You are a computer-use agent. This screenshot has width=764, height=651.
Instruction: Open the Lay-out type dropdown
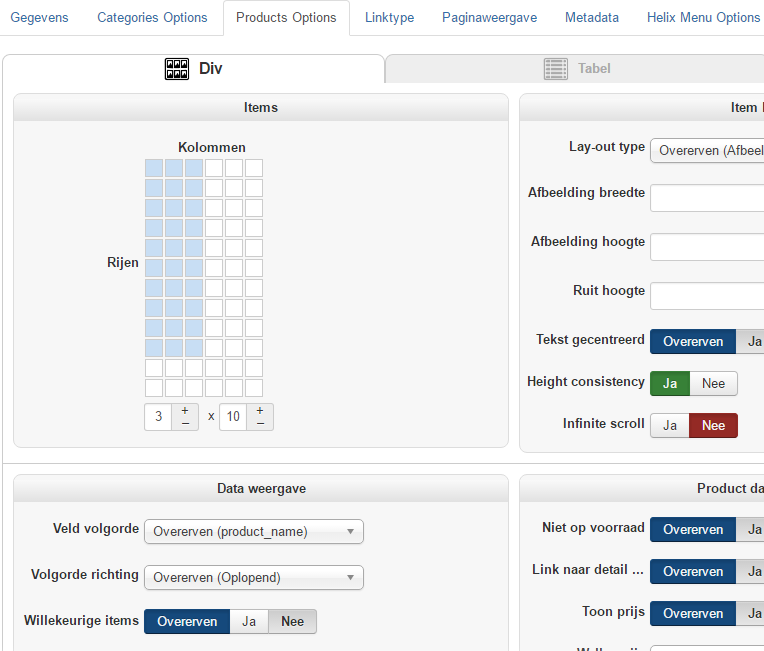point(707,151)
